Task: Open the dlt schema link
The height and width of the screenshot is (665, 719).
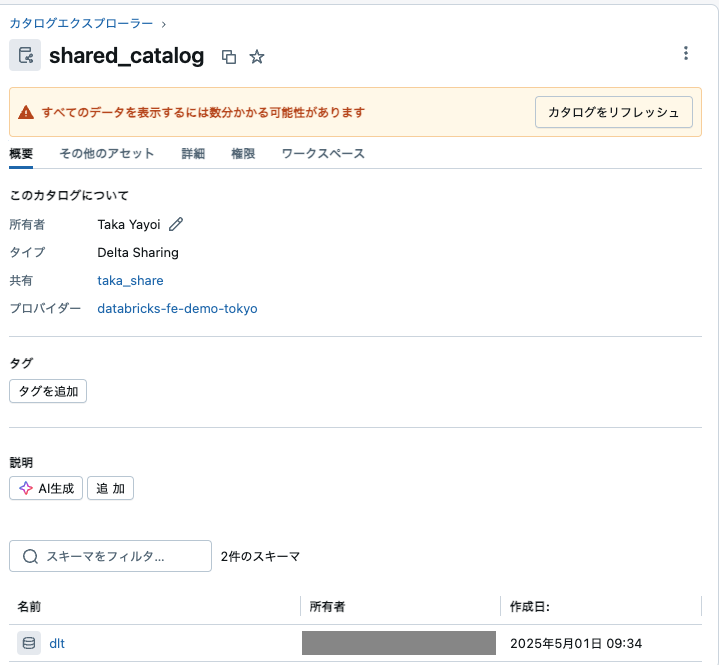Action: coord(57,643)
